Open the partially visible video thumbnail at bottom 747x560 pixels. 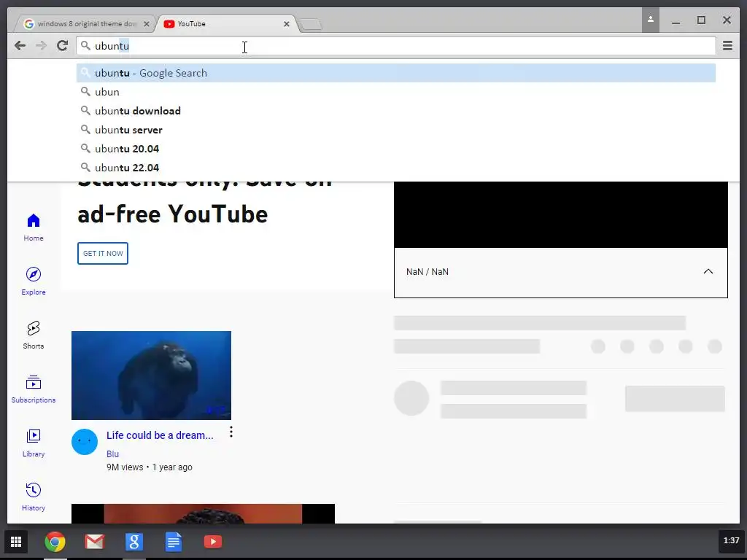pos(203,513)
